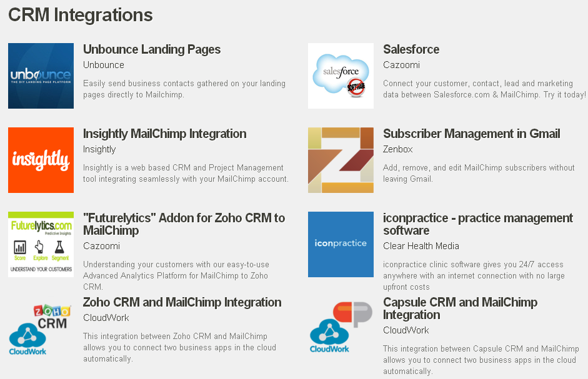Open Unbounce Landing Pages integration title
The width and height of the screenshot is (588, 379).
tap(152, 49)
